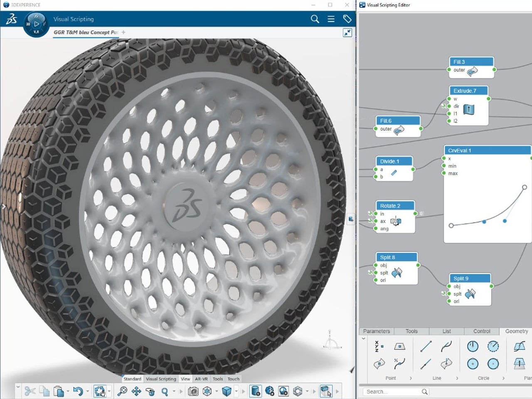Click the scissors Cut icon in bottom toolbar
Viewport: 532px width, 399px height.
click(30, 391)
